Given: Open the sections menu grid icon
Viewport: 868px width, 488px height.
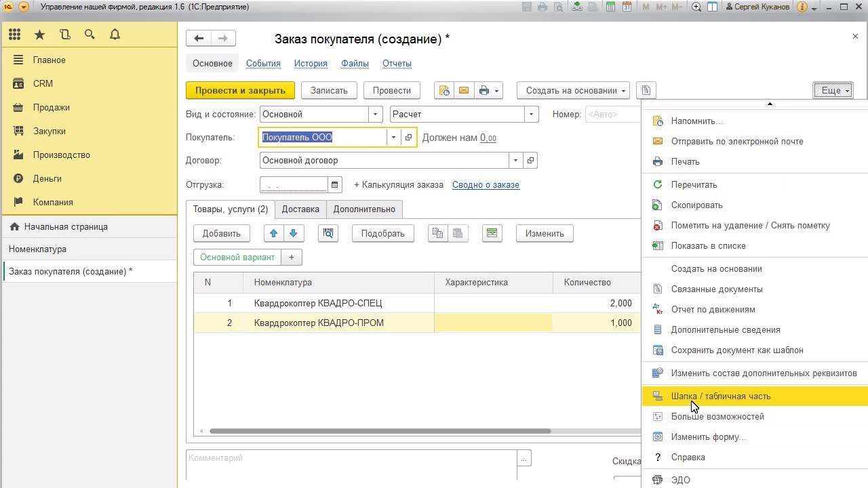Looking at the screenshot, I should tap(15, 35).
